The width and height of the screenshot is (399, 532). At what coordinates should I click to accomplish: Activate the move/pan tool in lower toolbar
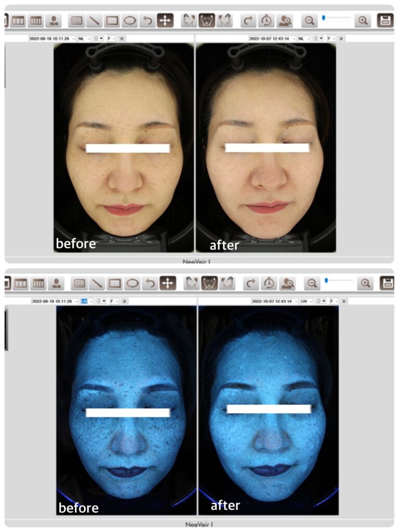point(167,283)
